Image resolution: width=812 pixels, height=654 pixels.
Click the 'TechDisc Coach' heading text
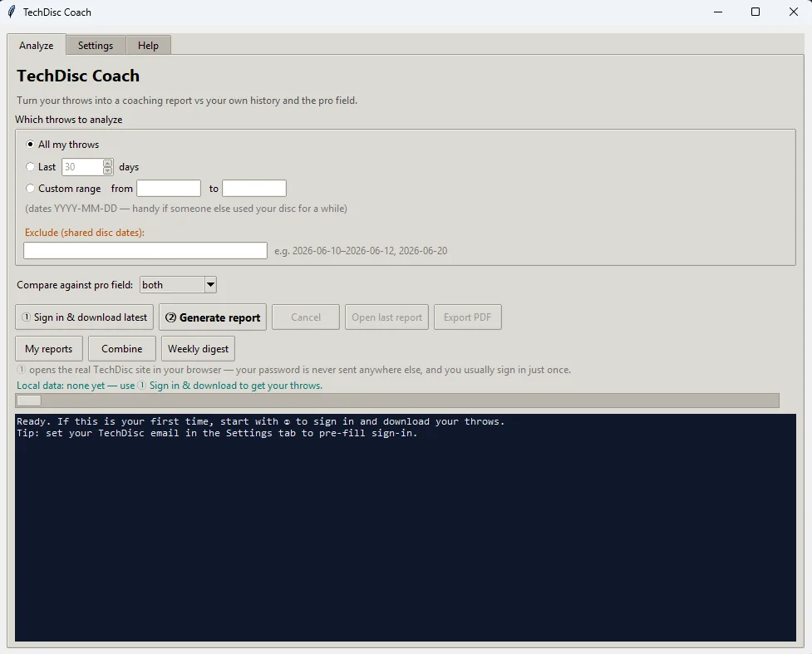pos(78,76)
